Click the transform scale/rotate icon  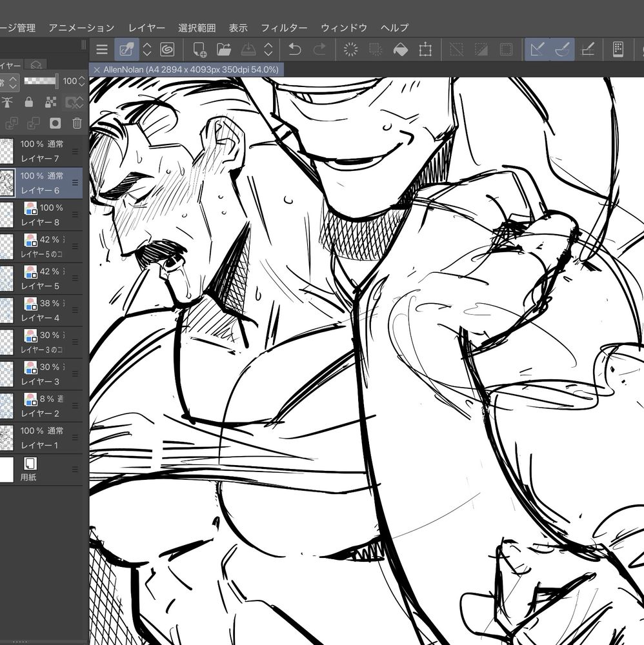[x=425, y=50]
